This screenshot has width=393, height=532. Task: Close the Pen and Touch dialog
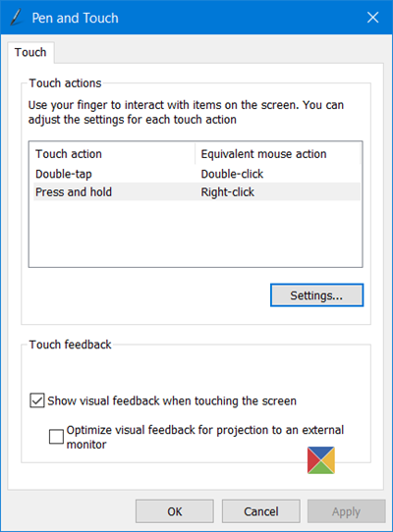pos(372,18)
